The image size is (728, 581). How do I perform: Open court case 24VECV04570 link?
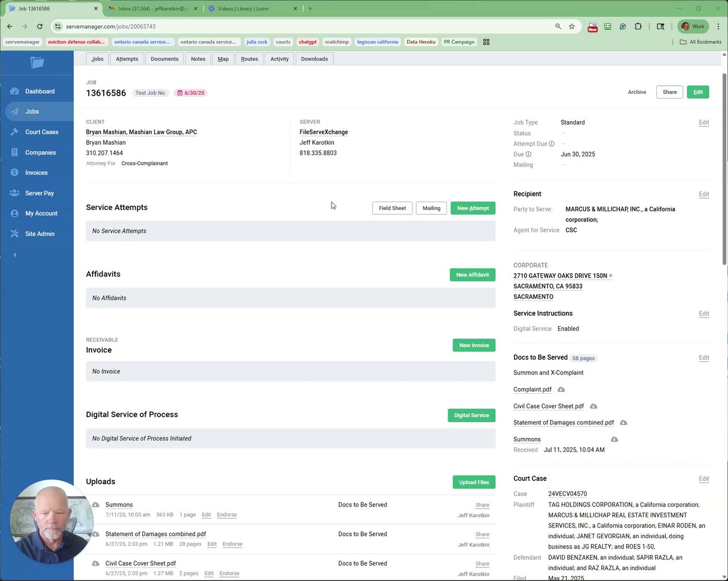pyautogui.click(x=568, y=494)
